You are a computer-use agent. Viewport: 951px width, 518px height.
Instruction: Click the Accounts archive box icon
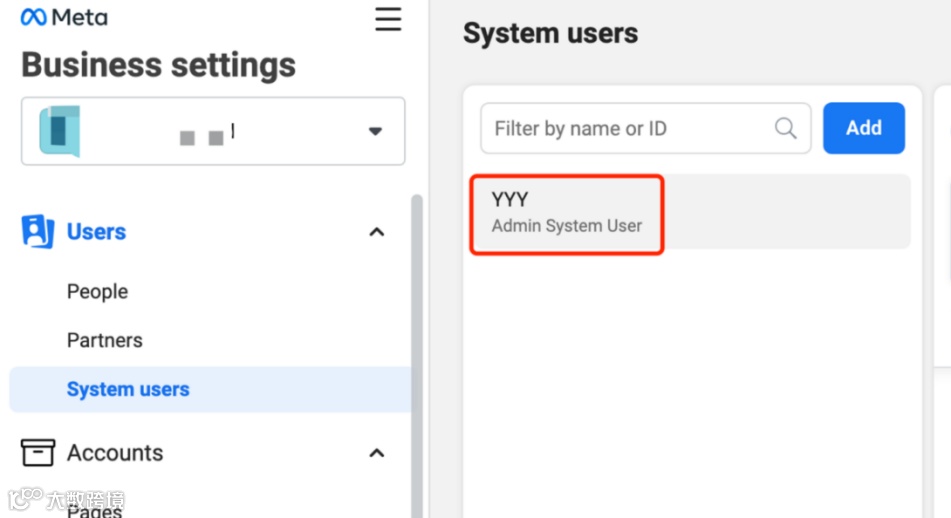(x=38, y=452)
